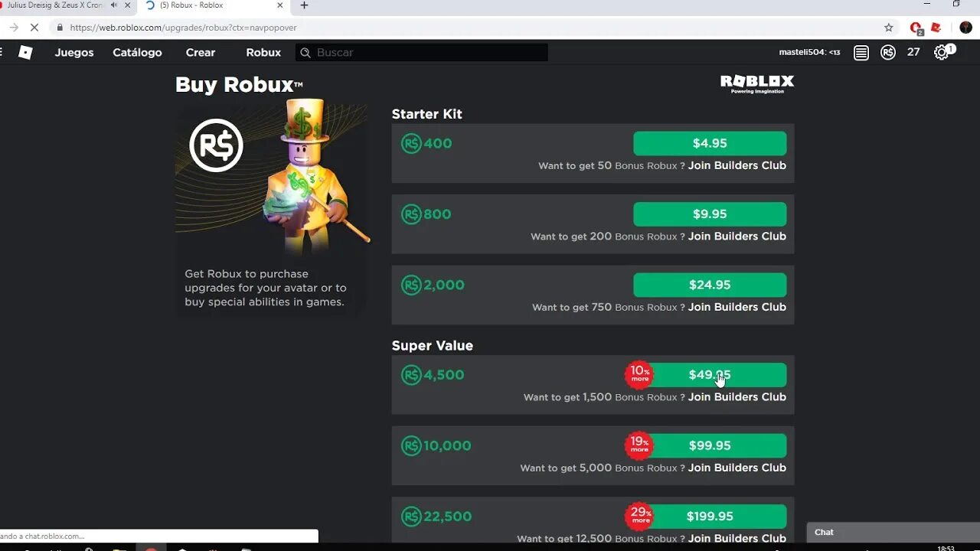
Task: Click Join Builders Club under 800 Robux
Action: click(737, 236)
